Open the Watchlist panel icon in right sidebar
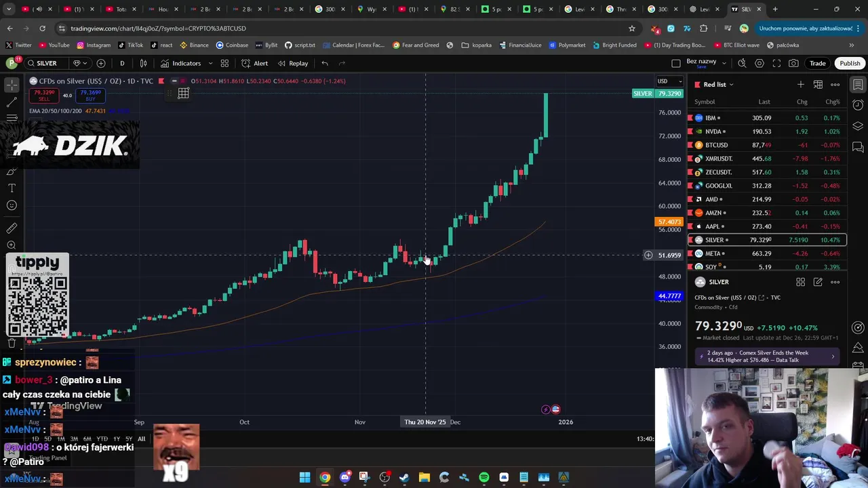The height and width of the screenshot is (488, 868). [858, 85]
